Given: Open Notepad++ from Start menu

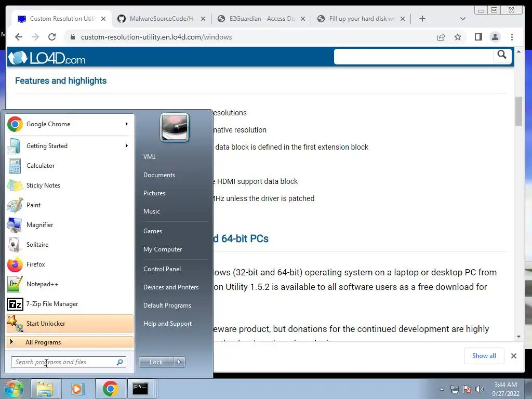Looking at the screenshot, I should 70,284.
